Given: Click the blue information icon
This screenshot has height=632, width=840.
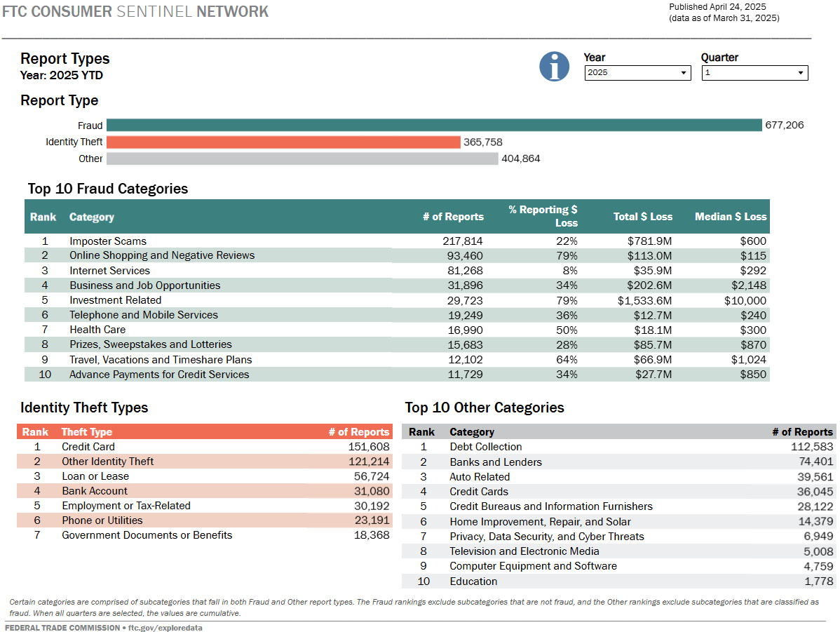Looking at the screenshot, I should pyautogui.click(x=554, y=66).
